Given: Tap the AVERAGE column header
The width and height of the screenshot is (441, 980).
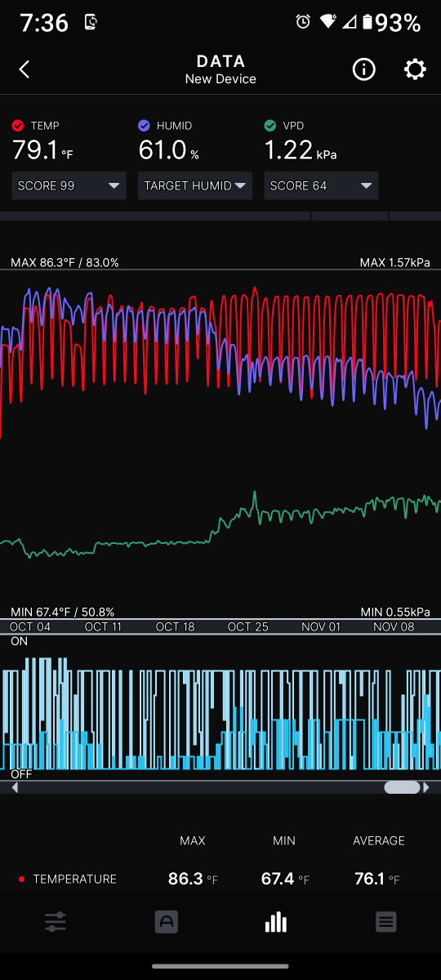Looking at the screenshot, I should click(x=379, y=840).
